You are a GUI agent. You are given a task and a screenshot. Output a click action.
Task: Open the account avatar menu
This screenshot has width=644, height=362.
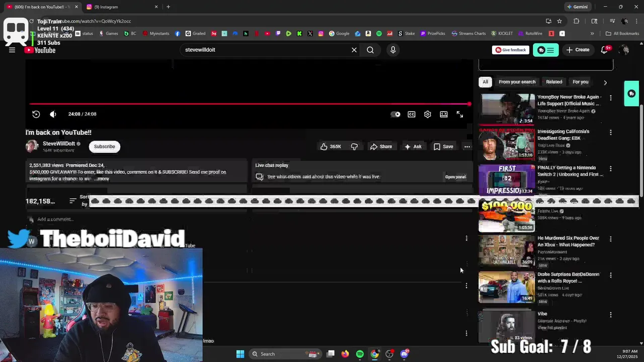click(x=625, y=50)
